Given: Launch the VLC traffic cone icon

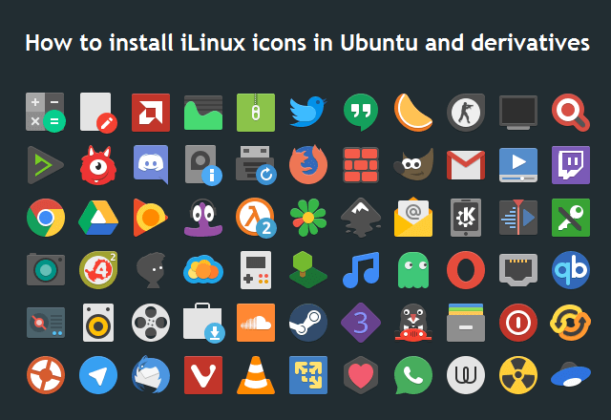Looking at the screenshot, I should click(x=256, y=375).
